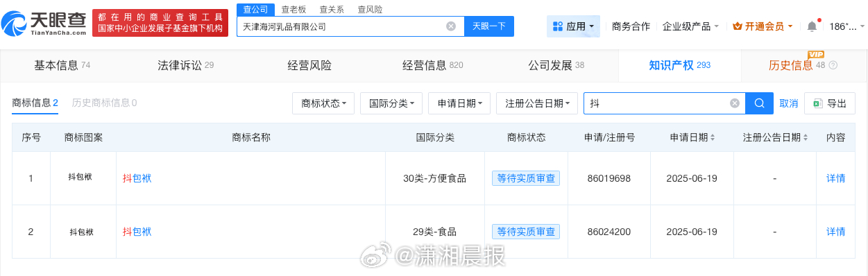Open 抖包袱 trademark name in row 1
The image size is (868, 276).
137,178
